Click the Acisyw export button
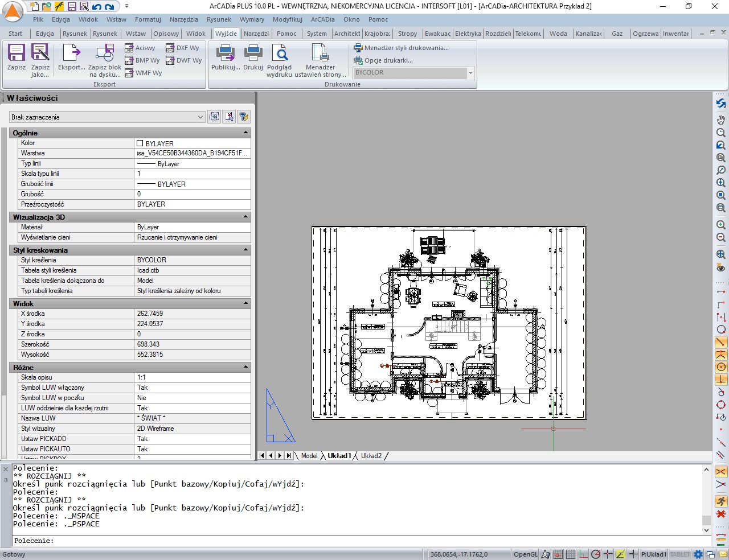 (x=140, y=48)
